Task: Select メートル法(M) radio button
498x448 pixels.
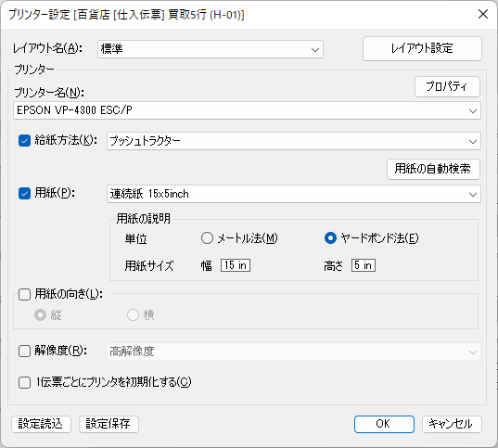Action: [x=207, y=238]
